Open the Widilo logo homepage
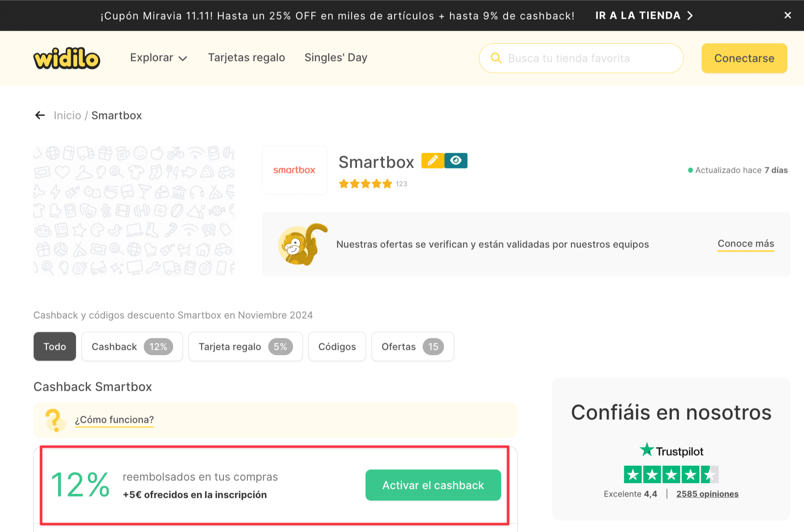This screenshot has width=804, height=532. tap(67, 58)
